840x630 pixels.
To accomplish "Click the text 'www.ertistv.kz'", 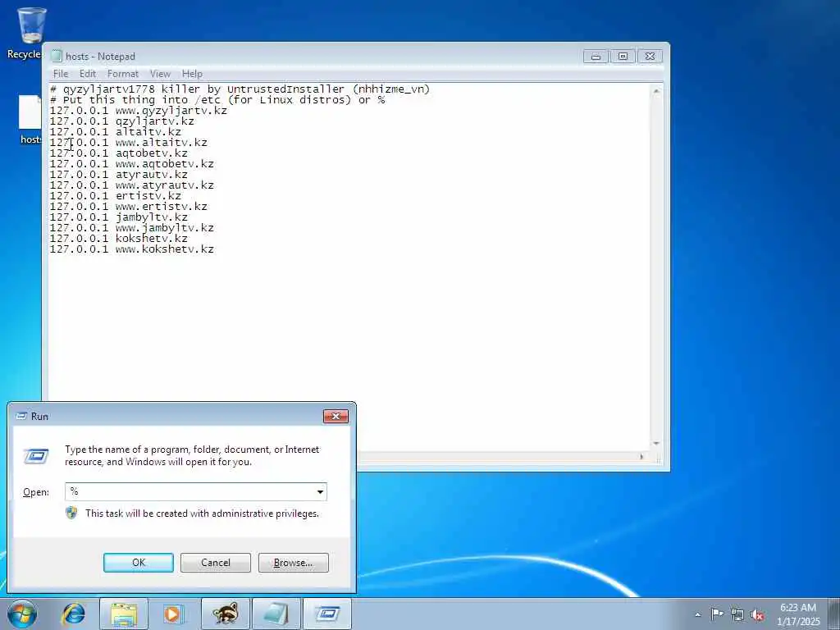I will coord(162,207).
